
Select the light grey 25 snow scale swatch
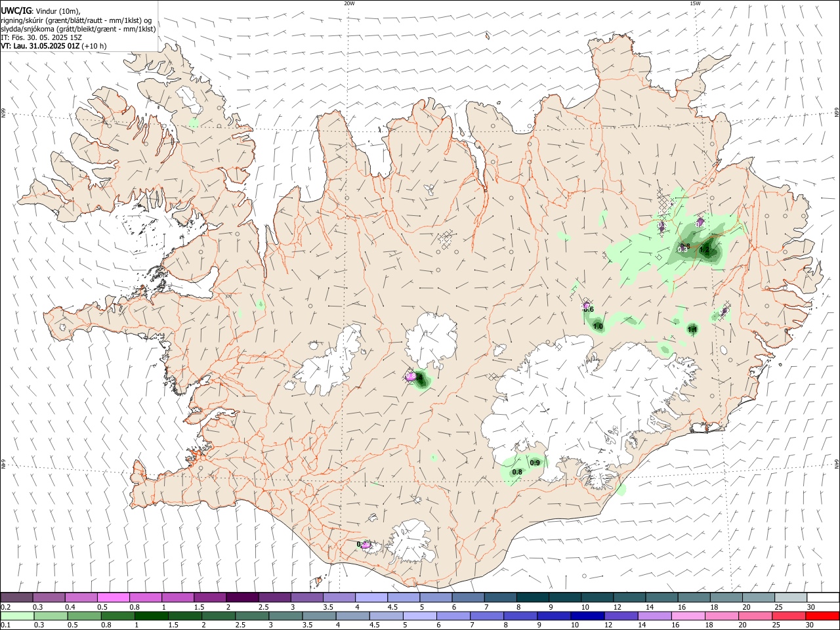point(791,597)
